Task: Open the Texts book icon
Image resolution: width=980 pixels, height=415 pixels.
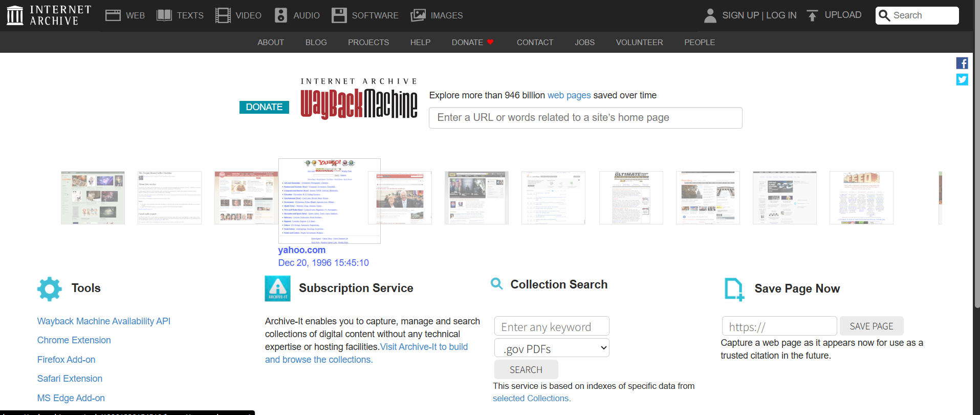Action: point(164,15)
